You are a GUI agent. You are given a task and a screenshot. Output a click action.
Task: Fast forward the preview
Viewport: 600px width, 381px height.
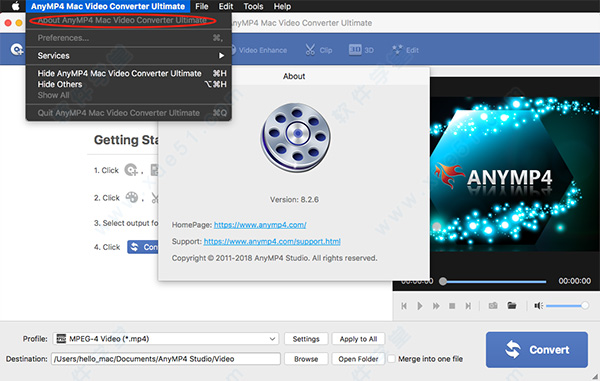click(x=436, y=306)
